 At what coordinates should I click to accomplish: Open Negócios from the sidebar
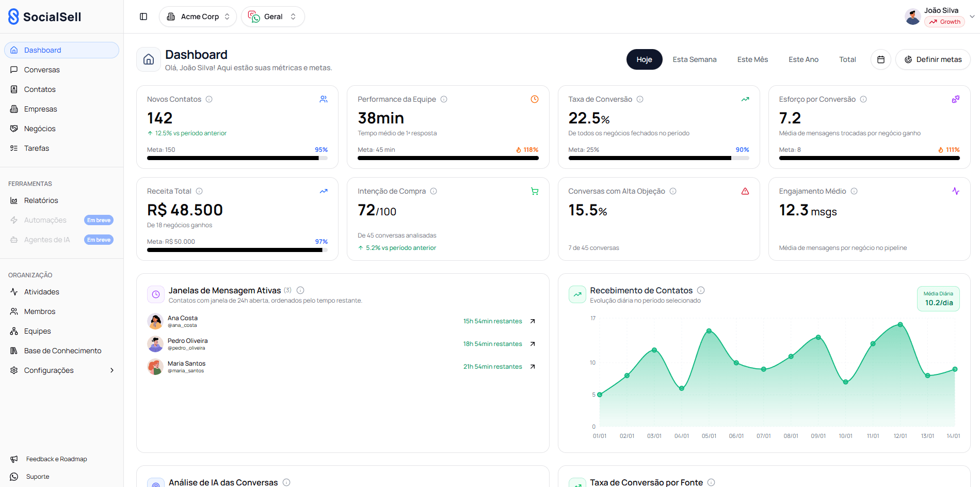(40, 128)
